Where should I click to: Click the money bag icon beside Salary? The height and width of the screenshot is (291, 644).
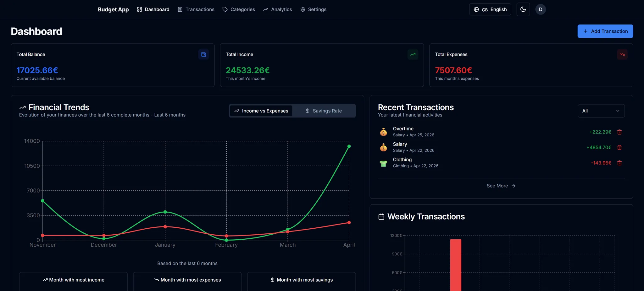click(x=383, y=147)
